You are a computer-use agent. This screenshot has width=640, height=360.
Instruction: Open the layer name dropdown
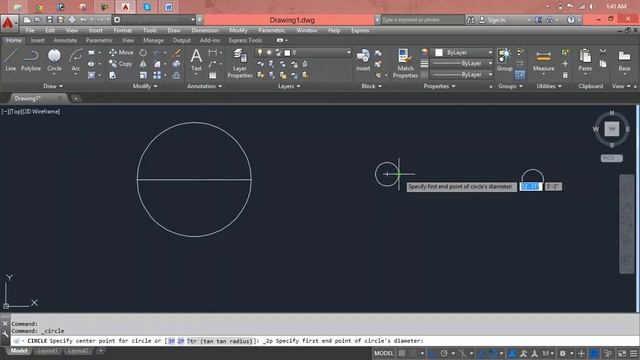tap(349, 53)
